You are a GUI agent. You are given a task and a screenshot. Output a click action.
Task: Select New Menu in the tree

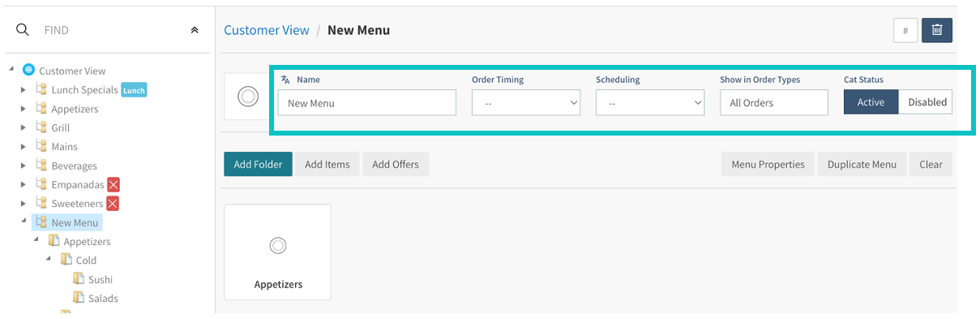(x=75, y=222)
